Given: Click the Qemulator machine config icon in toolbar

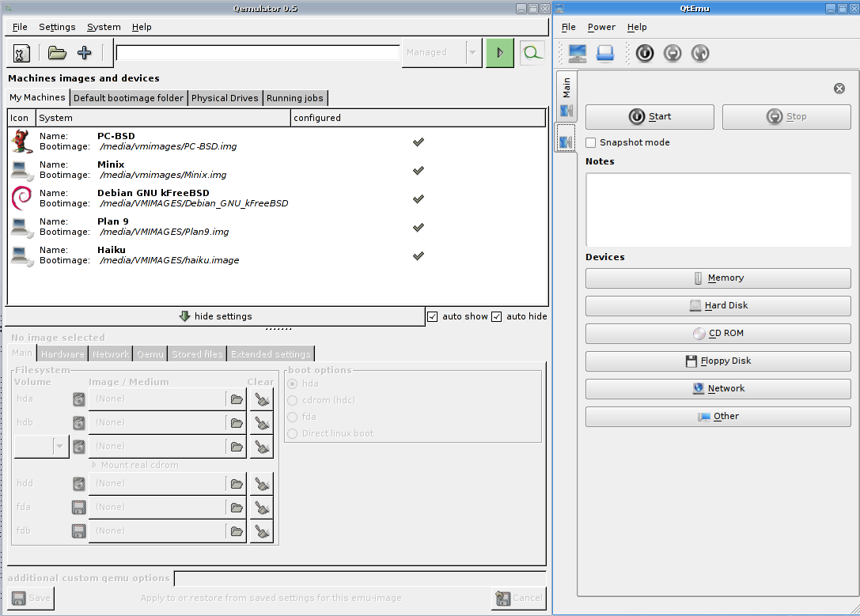Looking at the screenshot, I should point(21,53).
